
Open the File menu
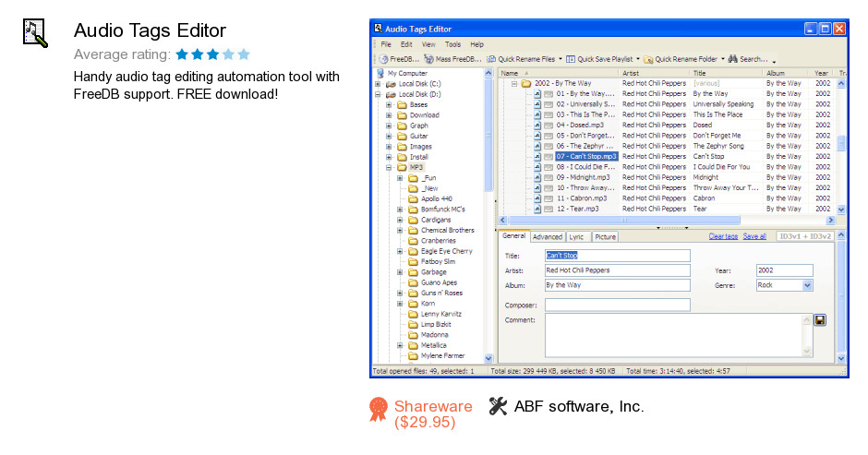[386, 44]
